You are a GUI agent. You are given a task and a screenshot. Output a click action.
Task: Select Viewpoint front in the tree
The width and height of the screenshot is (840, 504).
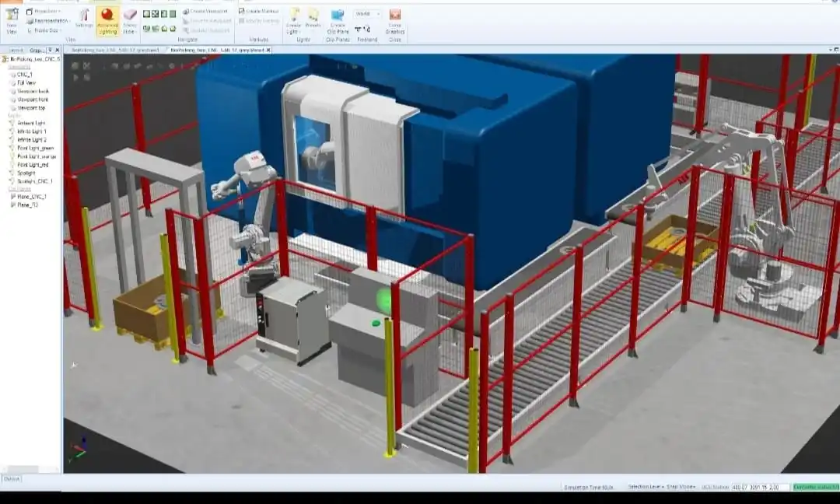(33, 100)
